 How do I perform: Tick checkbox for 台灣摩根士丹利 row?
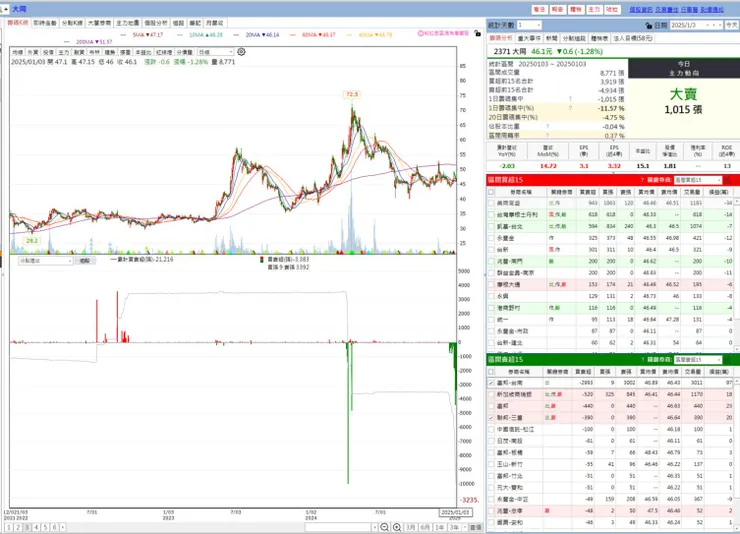[x=491, y=215]
